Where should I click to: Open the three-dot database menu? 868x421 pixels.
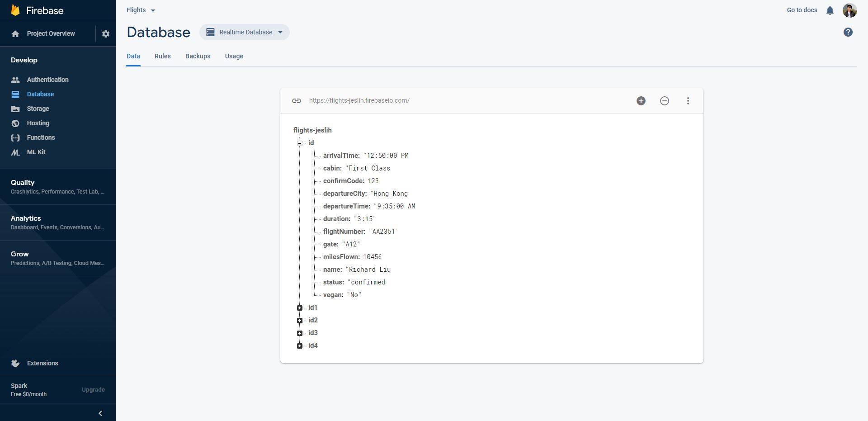point(688,101)
